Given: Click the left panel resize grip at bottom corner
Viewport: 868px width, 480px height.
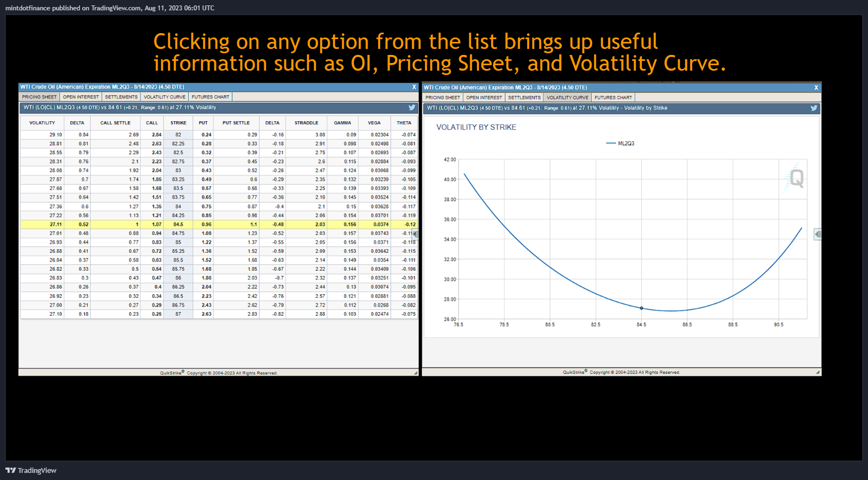Looking at the screenshot, I should [416, 373].
